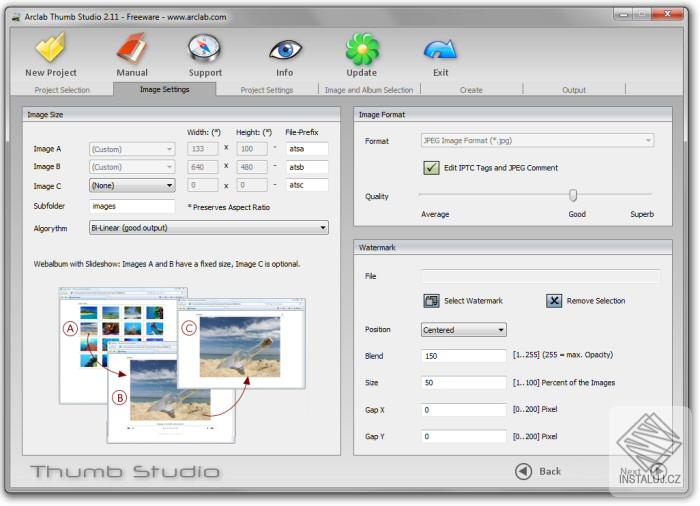Click the Image B Height field 480

pos(252,167)
